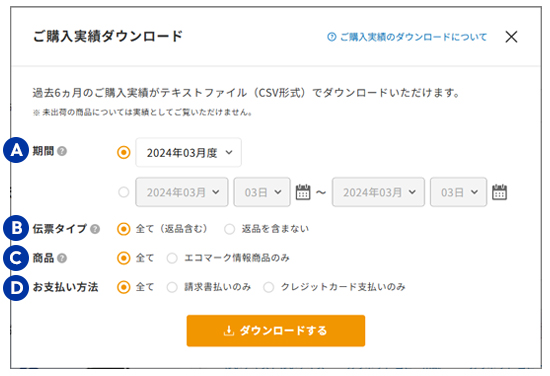550x376 pixels.
Task: Expand the 2024年03月度 period dropdown
Action: click(188, 153)
